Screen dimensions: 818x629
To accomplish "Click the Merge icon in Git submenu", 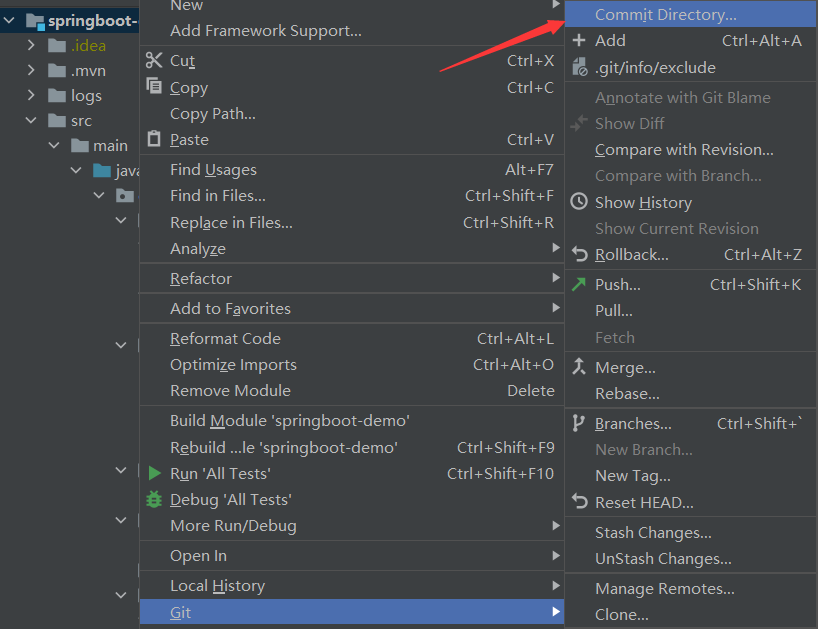I will [579, 367].
